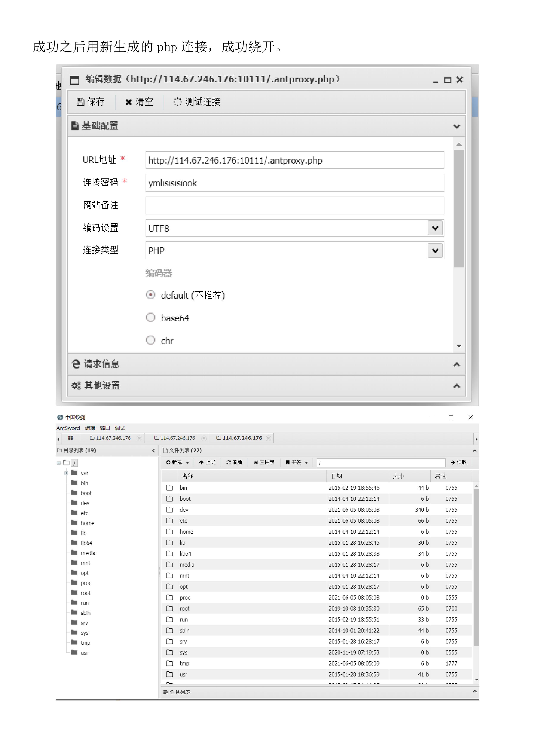Sort files by 日期 column header

[358, 476]
